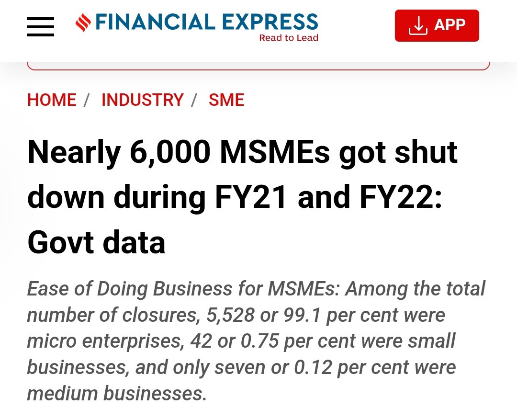The width and height of the screenshot is (517, 420).
Task: Tap the red APP download button
Action: click(x=437, y=25)
